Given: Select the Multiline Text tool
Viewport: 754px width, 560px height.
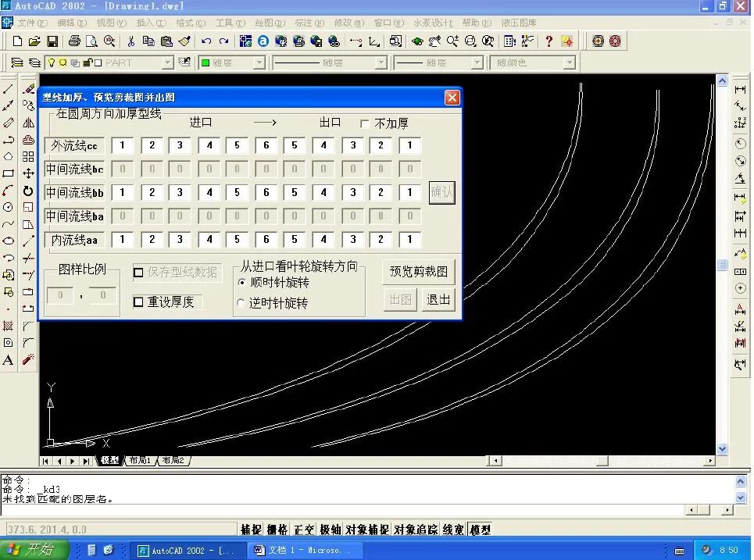Looking at the screenshot, I should (8, 360).
